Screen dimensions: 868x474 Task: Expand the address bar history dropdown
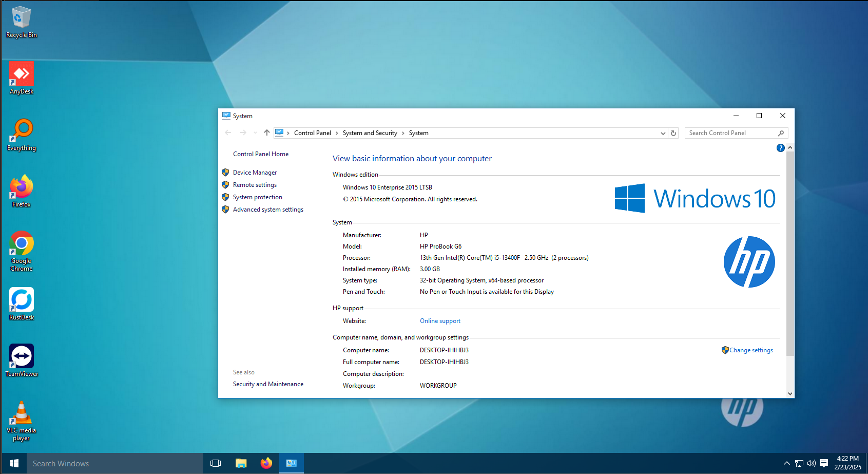(663, 133)
